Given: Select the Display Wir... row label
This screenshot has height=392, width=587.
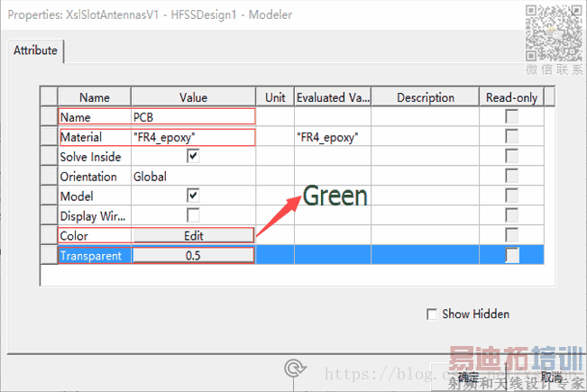Looking at the screenshot, I should point(95,215).
